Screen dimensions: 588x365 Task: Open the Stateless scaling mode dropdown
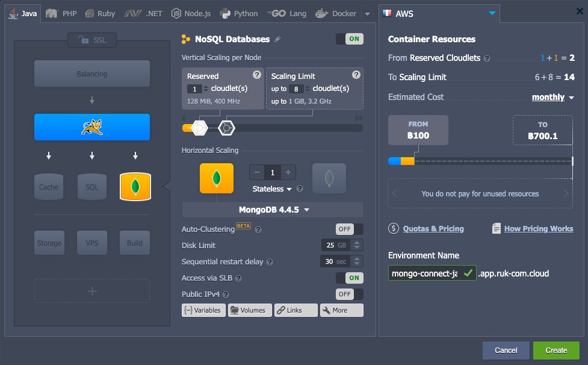point(272,189)
